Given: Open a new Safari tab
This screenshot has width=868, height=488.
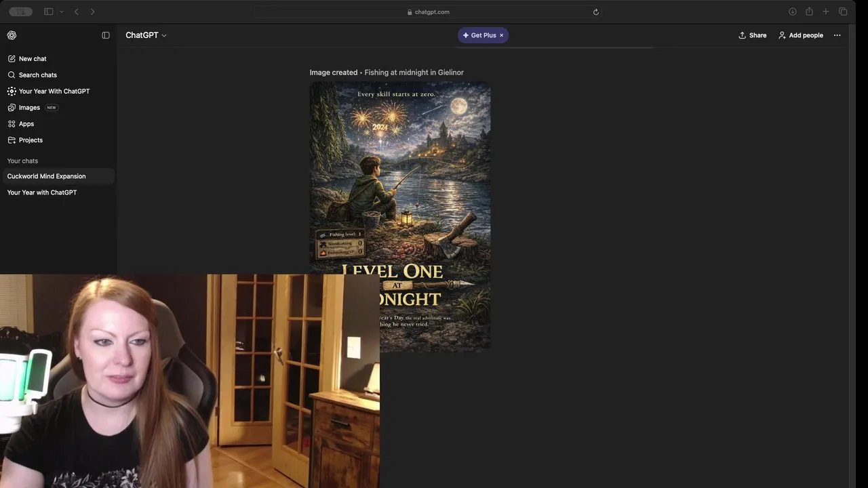Looking at the screenshot, I should click(x=826, y=12).
